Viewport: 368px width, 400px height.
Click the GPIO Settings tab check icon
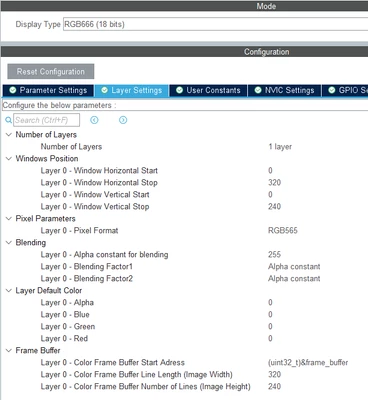332,90
